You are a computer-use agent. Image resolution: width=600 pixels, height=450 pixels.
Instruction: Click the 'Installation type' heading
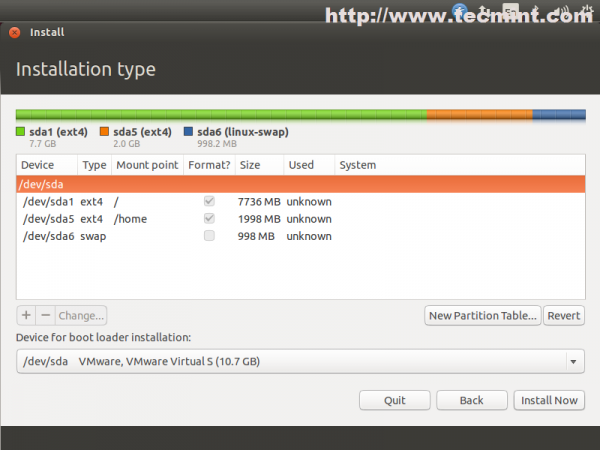point(86,69)
